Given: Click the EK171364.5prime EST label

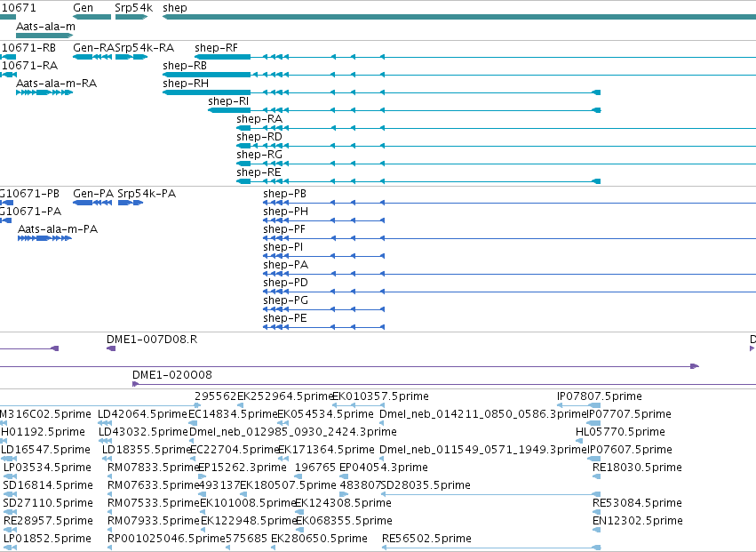Looking at the screenshot, I should (x=326, y=450).
